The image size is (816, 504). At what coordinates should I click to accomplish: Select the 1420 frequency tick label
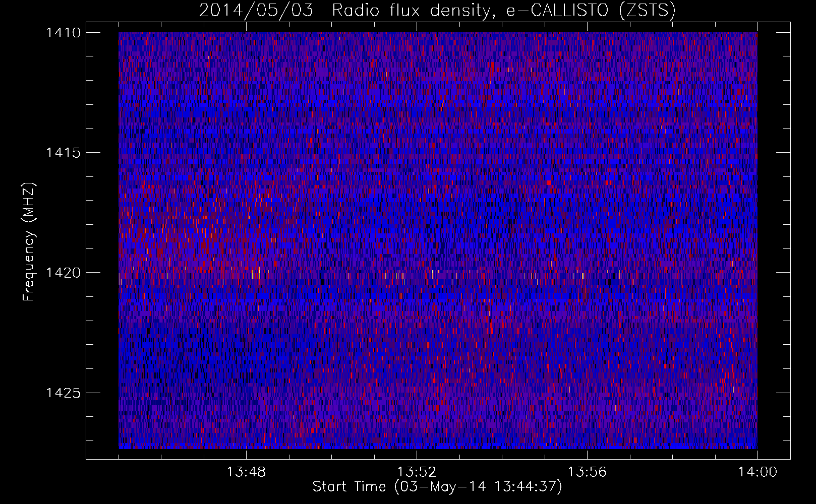pyautogui.click(x=63, y=273)
